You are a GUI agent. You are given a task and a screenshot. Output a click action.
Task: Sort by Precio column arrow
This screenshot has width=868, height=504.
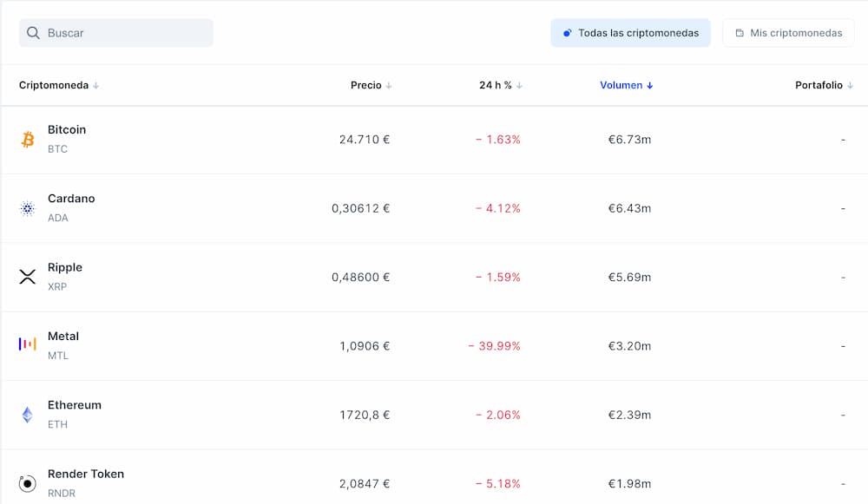(x=389, y=85)
